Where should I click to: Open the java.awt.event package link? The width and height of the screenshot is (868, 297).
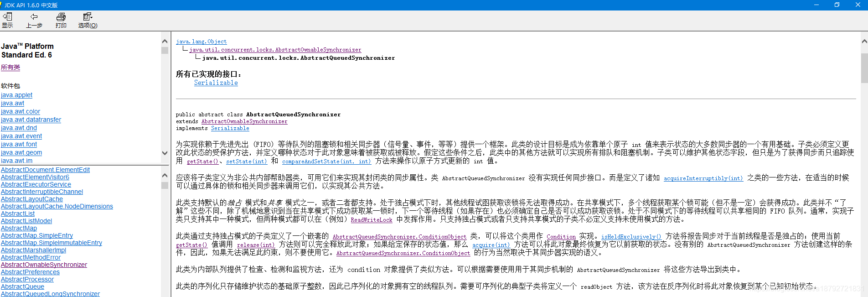point(21,136)
